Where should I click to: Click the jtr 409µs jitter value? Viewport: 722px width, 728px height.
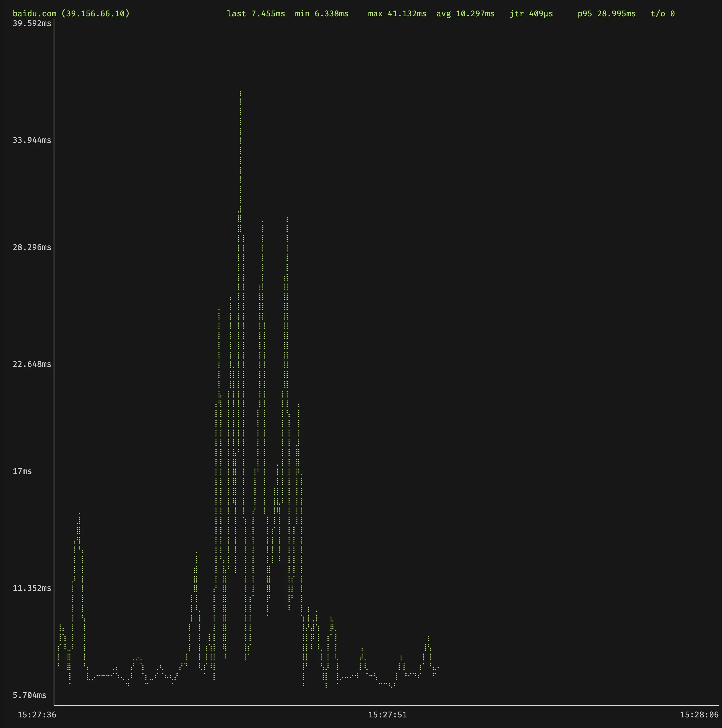pos(531,14)
